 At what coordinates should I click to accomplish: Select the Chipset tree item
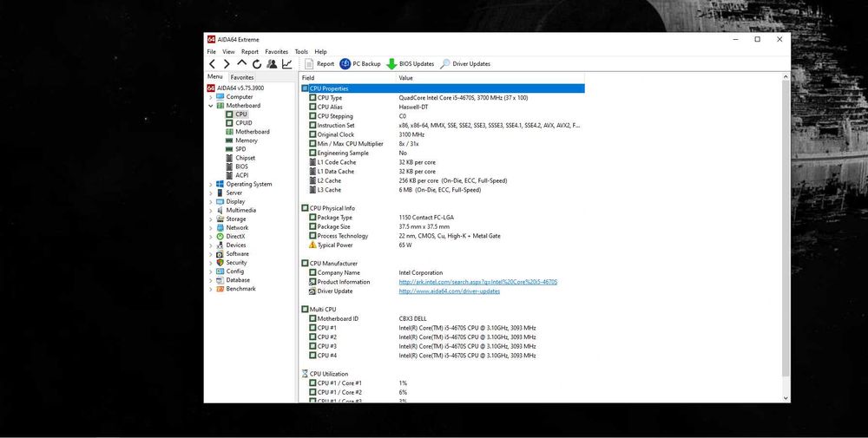(x=246, y=158)
